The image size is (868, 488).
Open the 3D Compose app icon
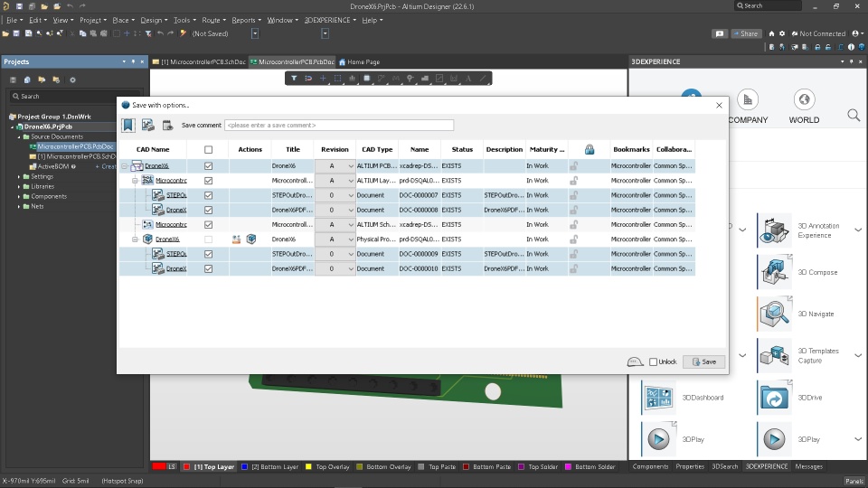[x=775, y=272]
